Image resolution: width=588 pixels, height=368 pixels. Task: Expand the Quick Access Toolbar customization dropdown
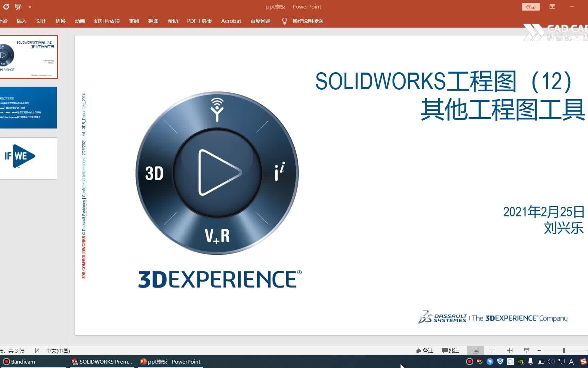tap(30, 7)
